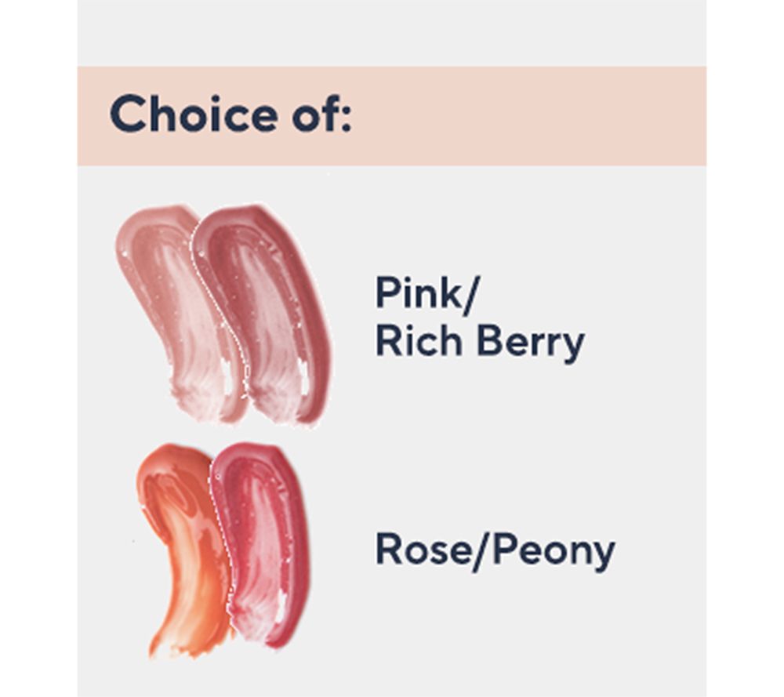Click the "Choice of:" heading
Viewport: 784px width, 697px height.
(x=231, y=115)
